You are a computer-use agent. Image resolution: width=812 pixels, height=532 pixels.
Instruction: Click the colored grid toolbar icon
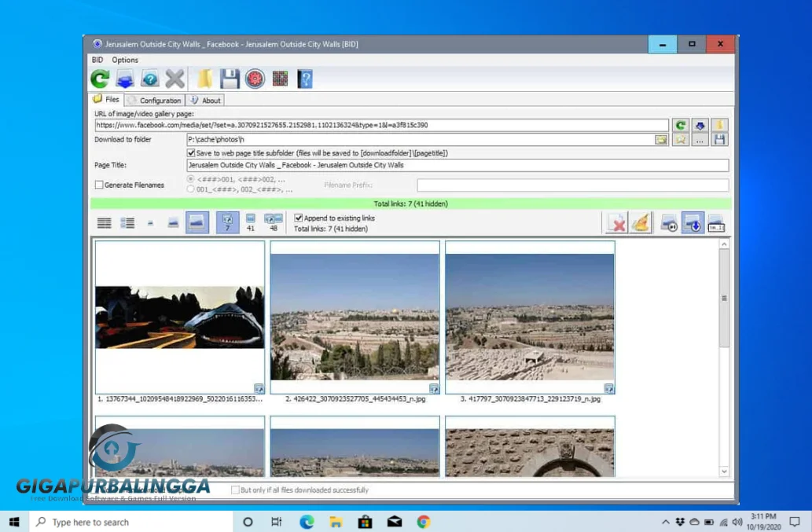click(280, 79)
